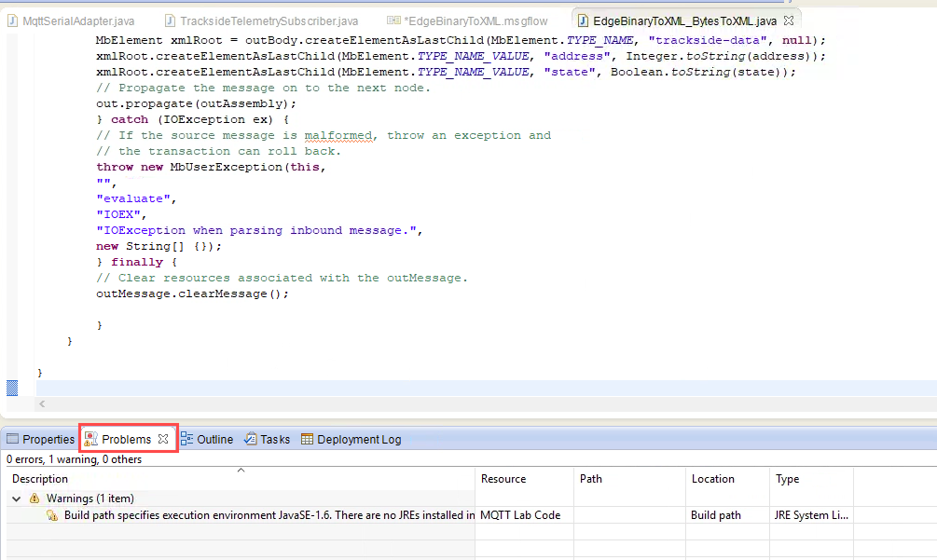
Task: Close the EdgeBinaryToXML_BytesToXML.java tab
Action: click(789, 20)
